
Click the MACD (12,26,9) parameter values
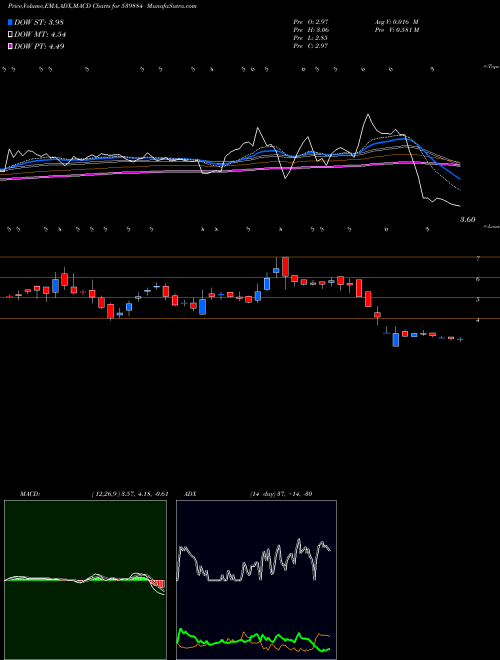pos(130,494)
